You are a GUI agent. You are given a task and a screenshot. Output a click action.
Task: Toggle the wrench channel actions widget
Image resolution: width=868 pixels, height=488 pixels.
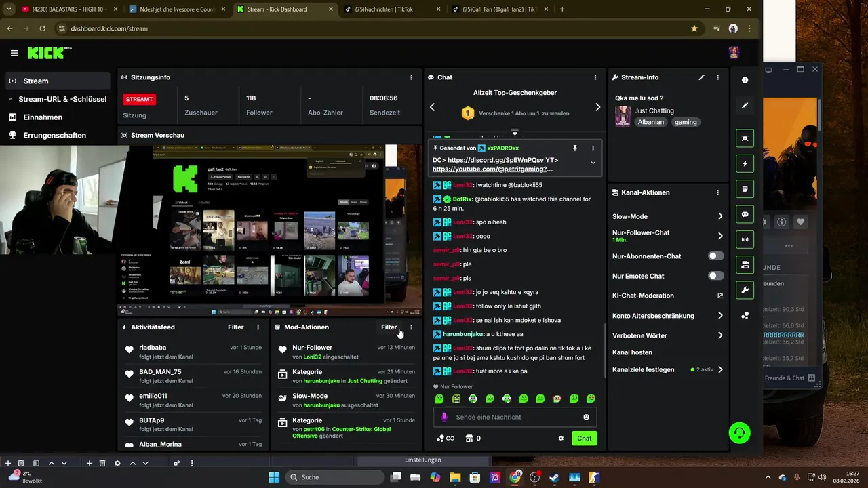(x=745, y=290)
